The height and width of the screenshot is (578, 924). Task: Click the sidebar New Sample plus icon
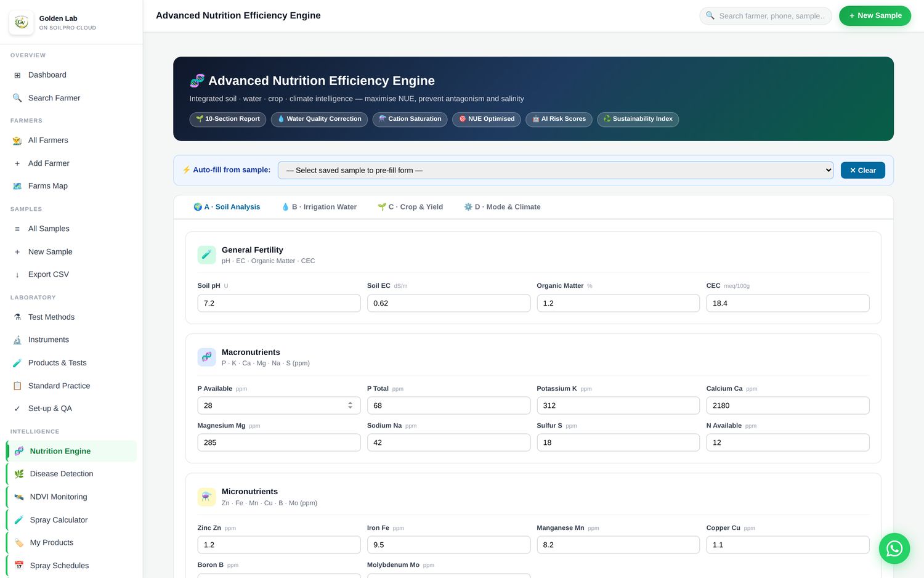tap(17, 252)
